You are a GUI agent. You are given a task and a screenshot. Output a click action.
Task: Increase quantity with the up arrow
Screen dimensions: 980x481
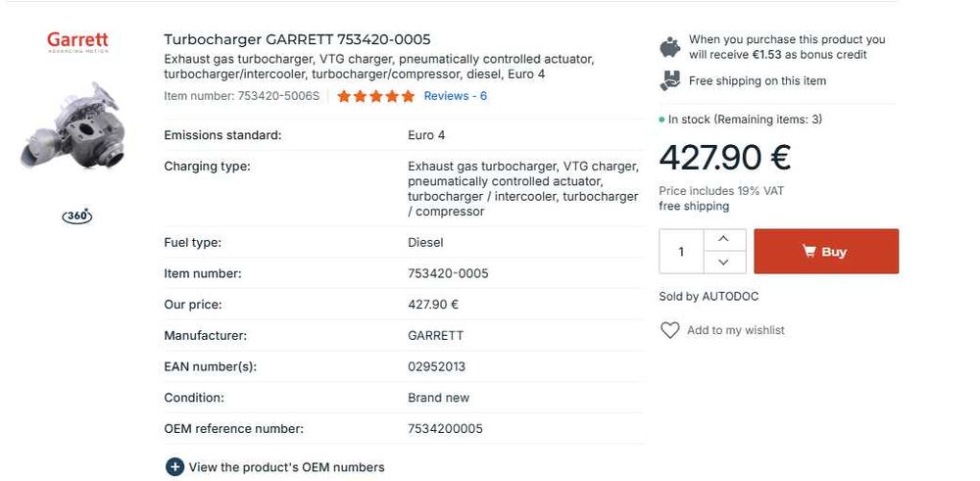pyautogui.click(x=723, y=240)
